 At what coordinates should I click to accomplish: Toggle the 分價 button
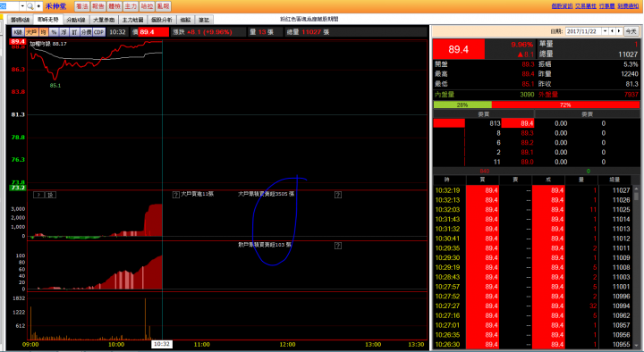pos(86,32)
